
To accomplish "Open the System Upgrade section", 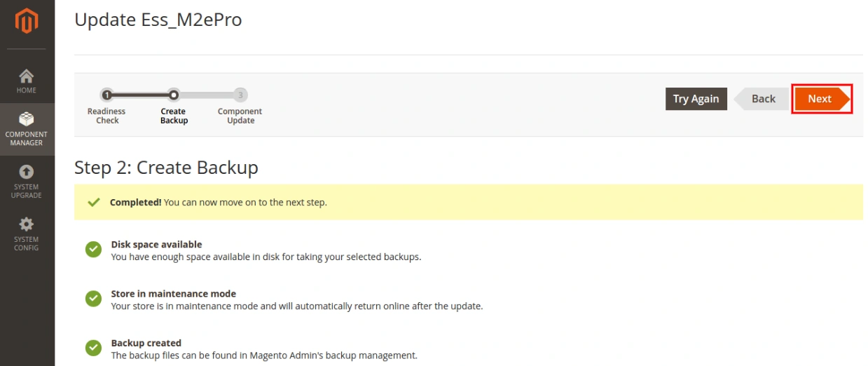I will tap(27, 181).
